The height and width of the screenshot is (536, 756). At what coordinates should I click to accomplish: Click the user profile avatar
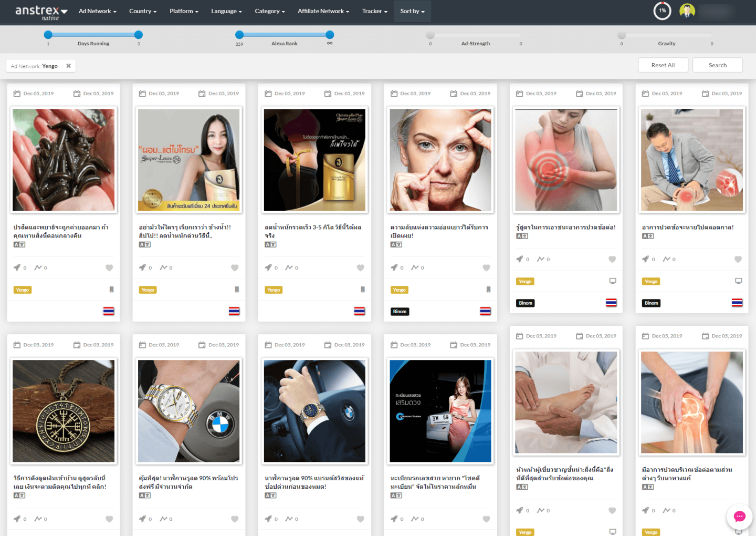(x=687, y=11)
